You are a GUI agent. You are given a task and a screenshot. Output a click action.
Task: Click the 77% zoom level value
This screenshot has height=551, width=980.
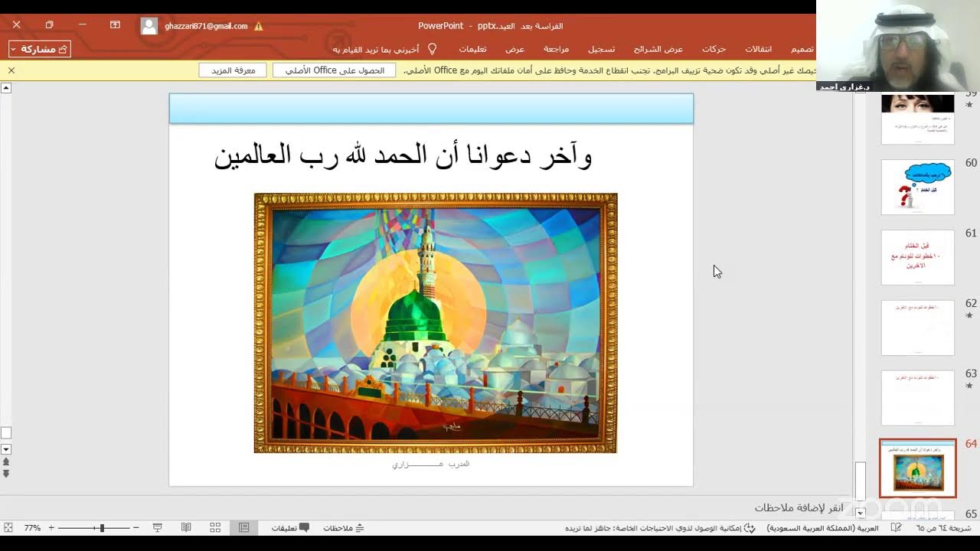(32, 528)
